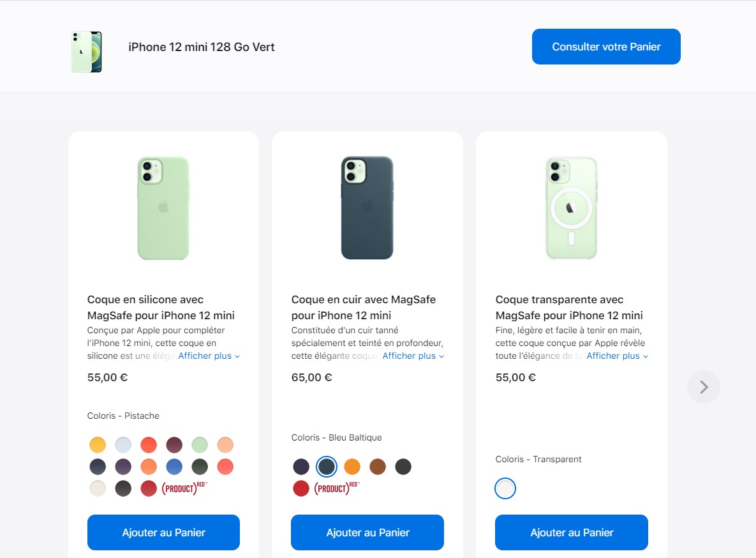The height and width of the screenshot is (558, 756).
Task: Choose the brown leather case swatch
Action: [x=378, y=467]
